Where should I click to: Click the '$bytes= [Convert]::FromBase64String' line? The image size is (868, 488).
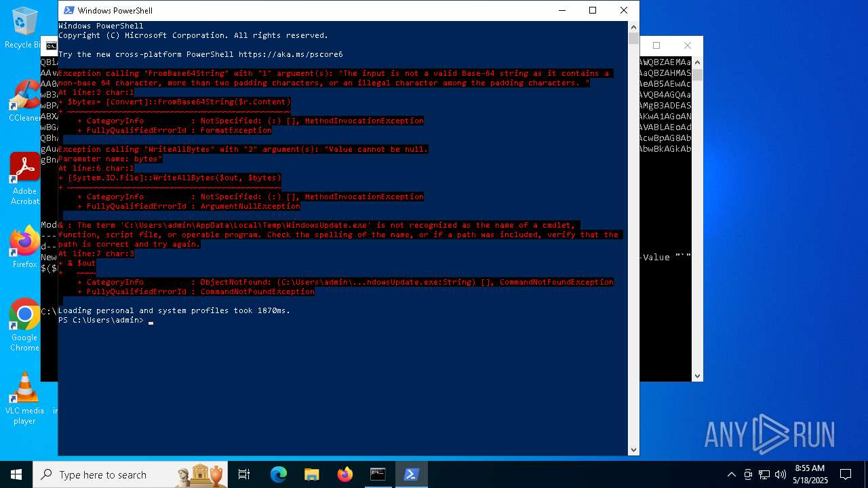174,102
